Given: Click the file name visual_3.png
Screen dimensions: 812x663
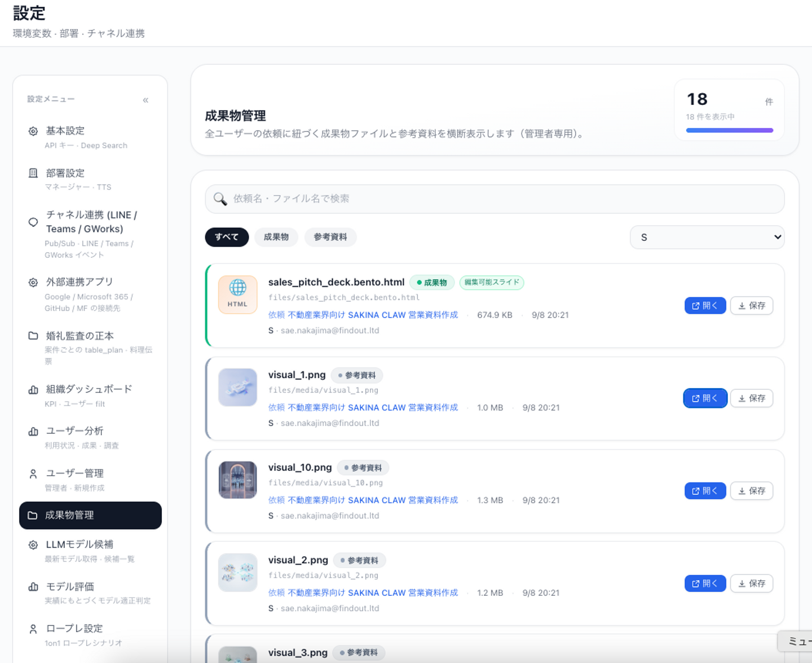Looking at the screenshot, I should pos(298,652).
